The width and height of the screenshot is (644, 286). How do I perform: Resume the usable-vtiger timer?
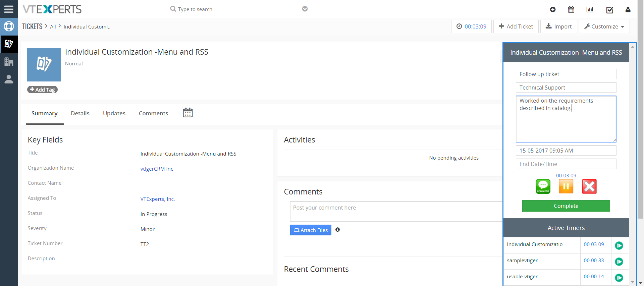tap(619, 278)
